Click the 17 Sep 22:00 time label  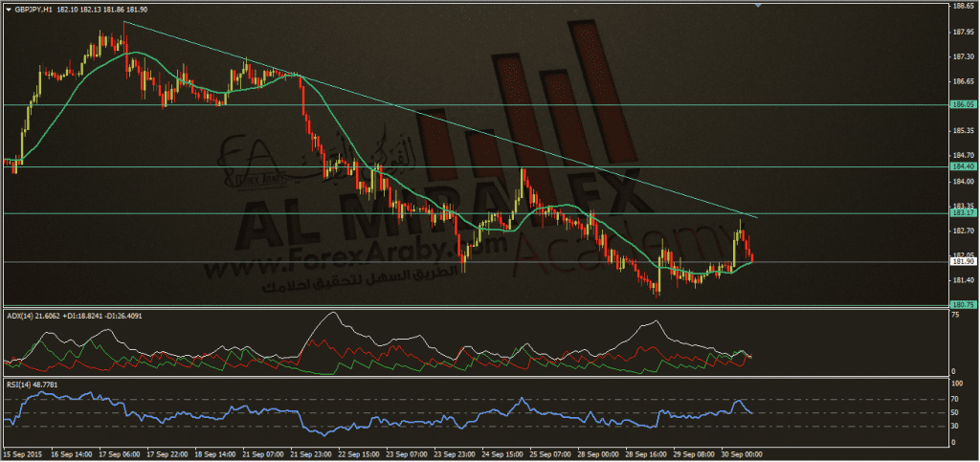point(167,454)
